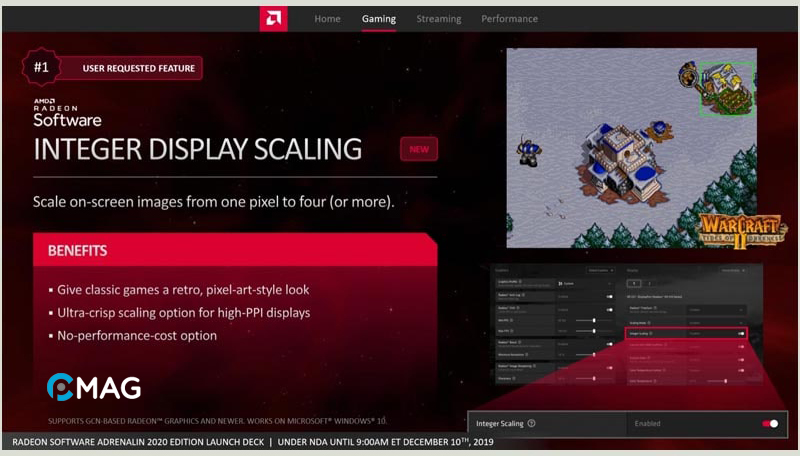The image size is (800, 456).
Task: Click the AMD Radeon Software logo text
Action: pyautogui.click(x=67, y=113)
